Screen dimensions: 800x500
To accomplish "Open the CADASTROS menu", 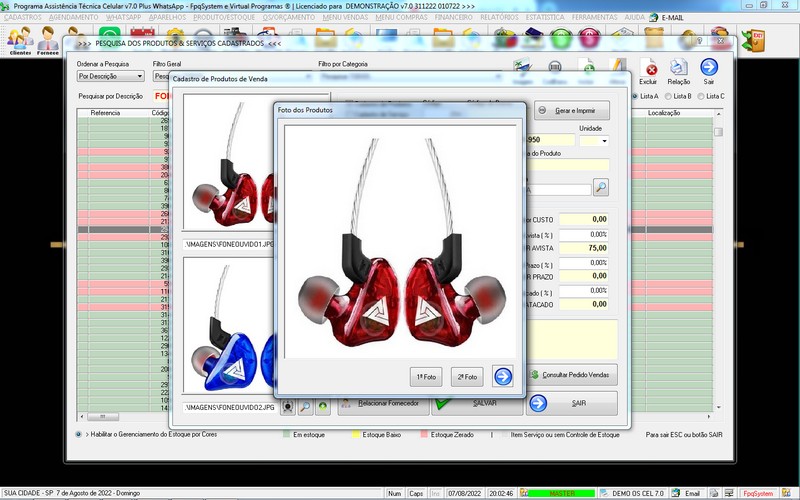I will coord(23,17).
